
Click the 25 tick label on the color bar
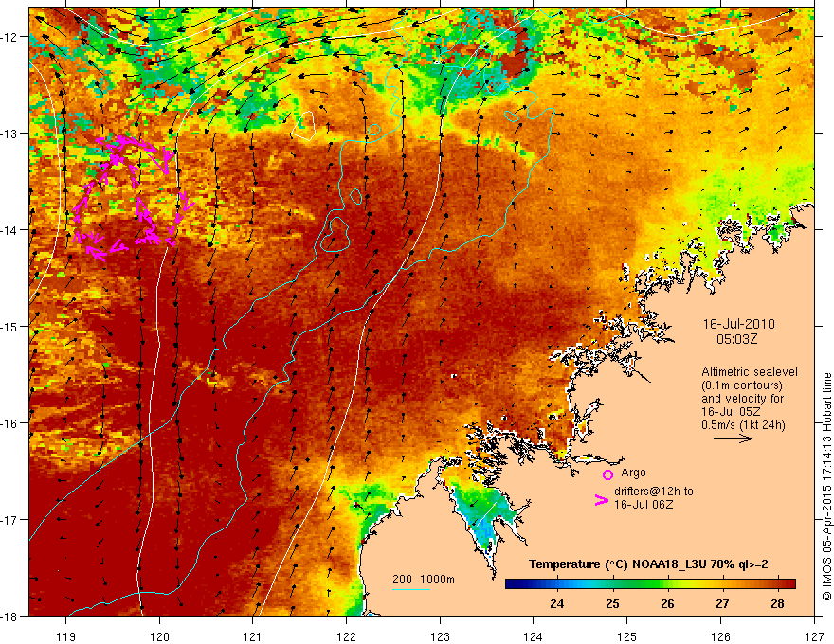coord(612,604)
